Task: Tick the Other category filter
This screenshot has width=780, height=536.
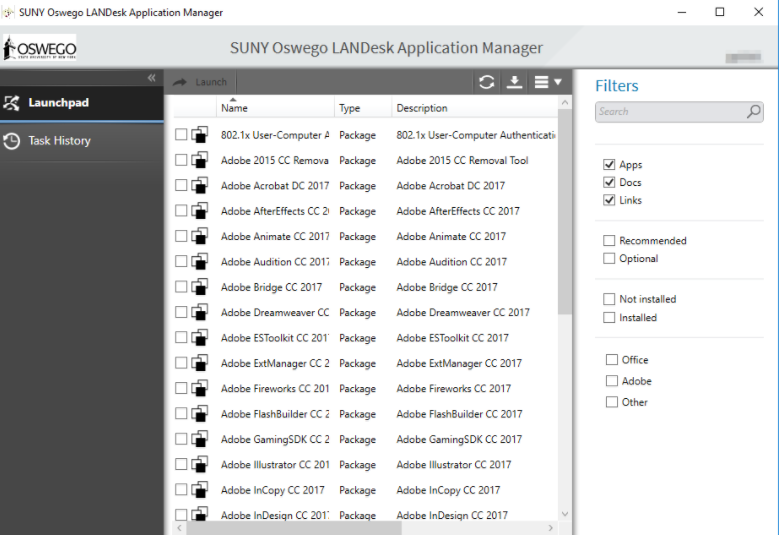Action: click(x=611, y=402)
